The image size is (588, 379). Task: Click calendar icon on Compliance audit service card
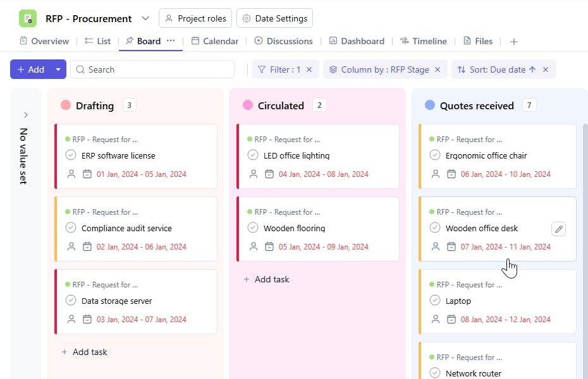coord(87,247)
